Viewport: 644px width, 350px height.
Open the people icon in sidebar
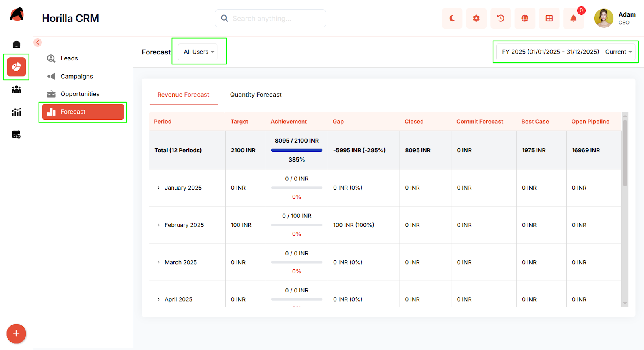[17, 89]
